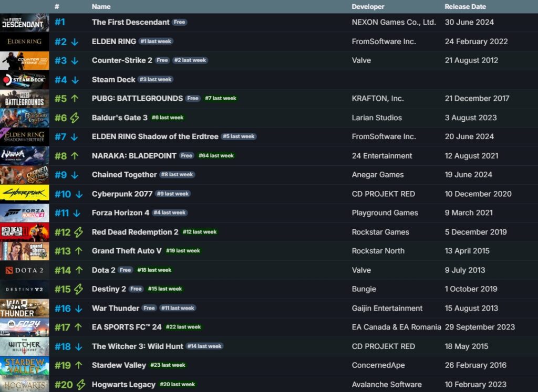
Task: Open the Baldur's Gate 3 title link
Action: tap(119, 118)
